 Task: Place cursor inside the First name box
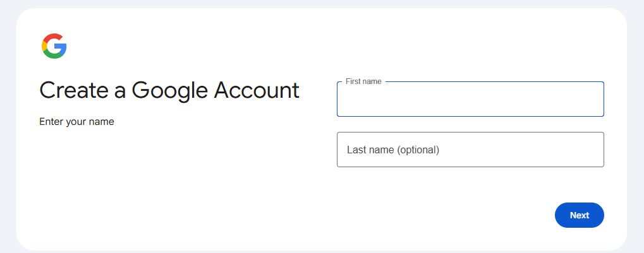tap(442, 101)
